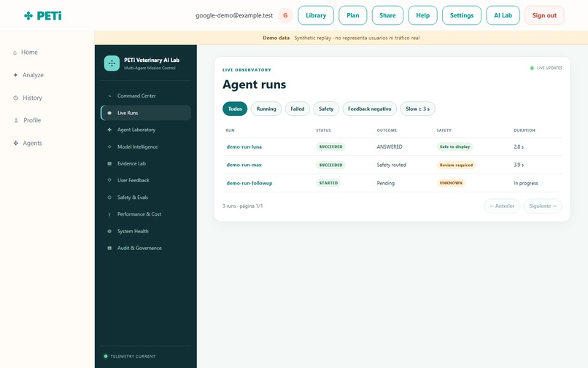588x368 pixels.
Task: Go to Profile in left sidebar
Action: [x=32, y=120]
